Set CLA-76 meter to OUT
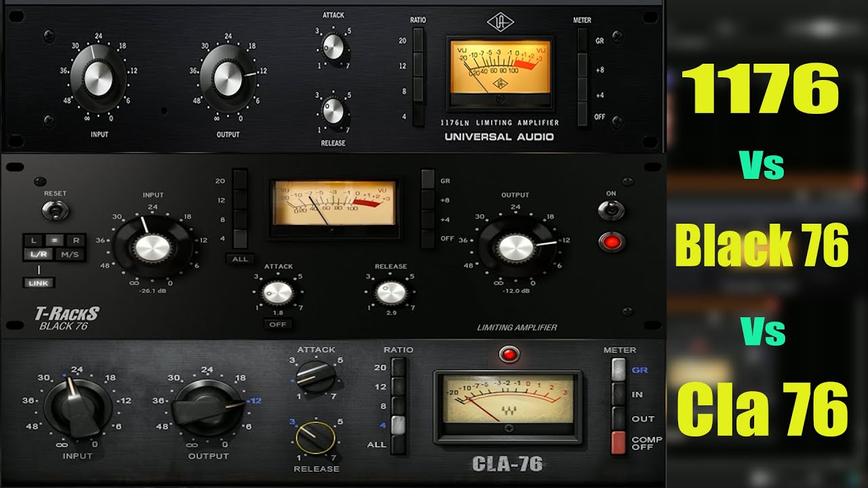Viewport: 868px width, 488px height. tap(618, 418)
